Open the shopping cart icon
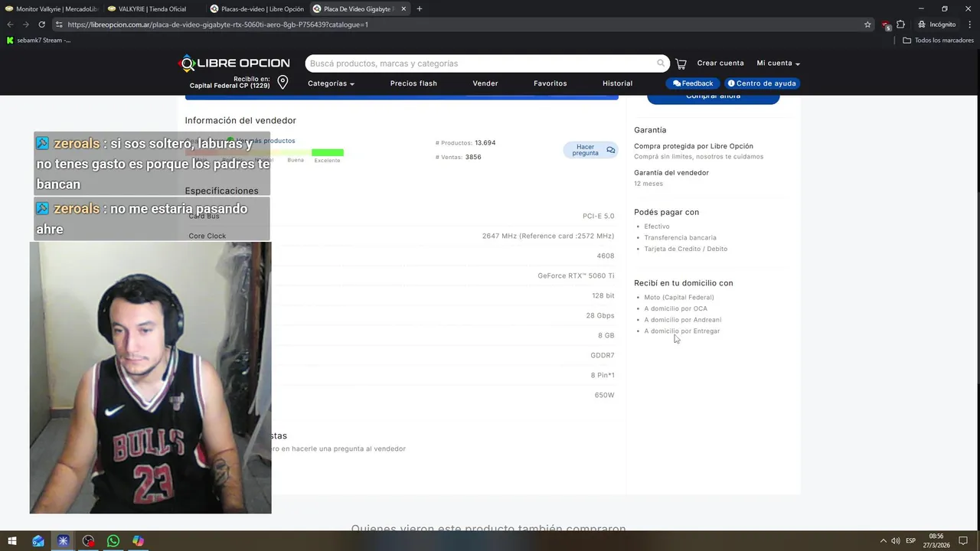The height and width of the screenshot is (551, 980). pos(681,64)
